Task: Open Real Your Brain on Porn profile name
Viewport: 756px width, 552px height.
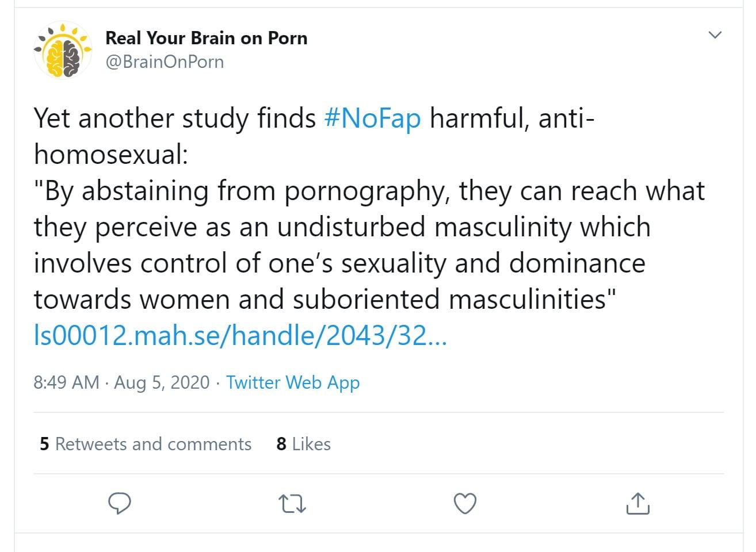Action: pyautogui.click(x=206, y=38)
